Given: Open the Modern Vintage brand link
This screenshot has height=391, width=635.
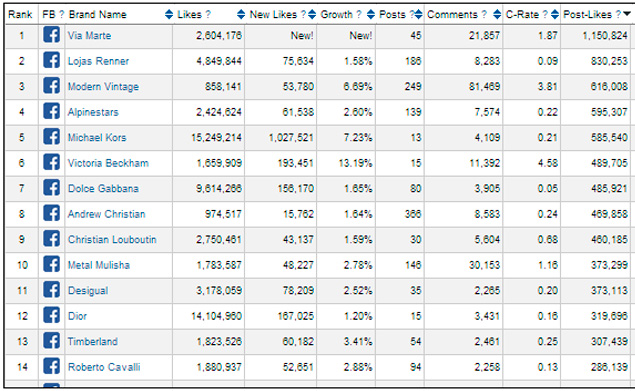Looking at the screenshot, I should (x=103, y=87).
